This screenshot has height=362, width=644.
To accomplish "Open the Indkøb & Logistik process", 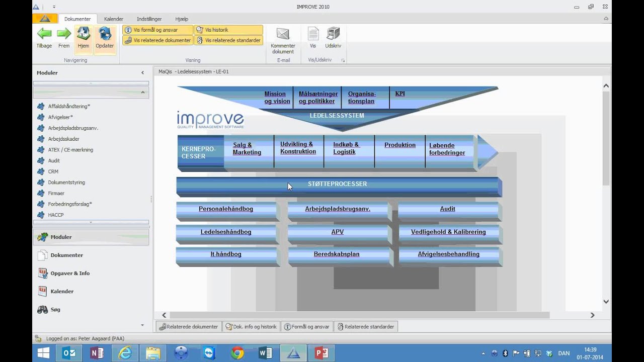I will 346,148.
